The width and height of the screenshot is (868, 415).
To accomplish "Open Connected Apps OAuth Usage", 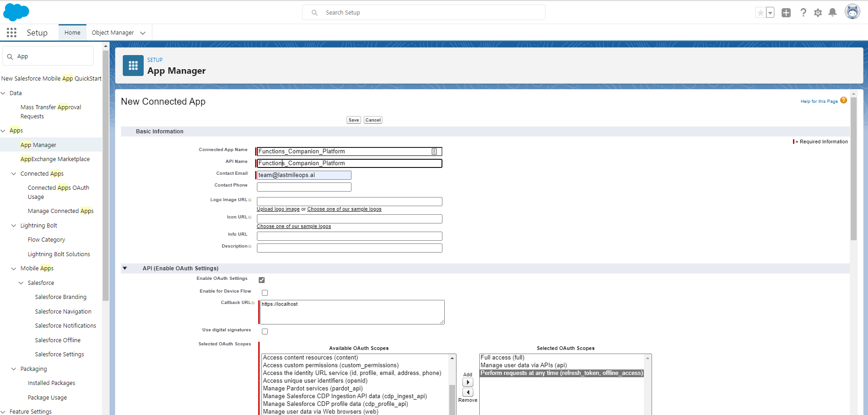I will (58, 192).
